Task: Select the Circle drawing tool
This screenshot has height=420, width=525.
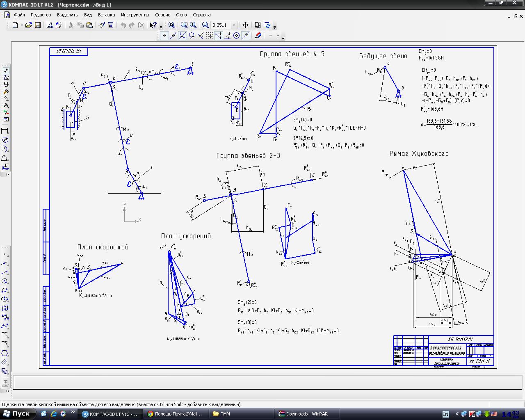Action: coord(5,281)
